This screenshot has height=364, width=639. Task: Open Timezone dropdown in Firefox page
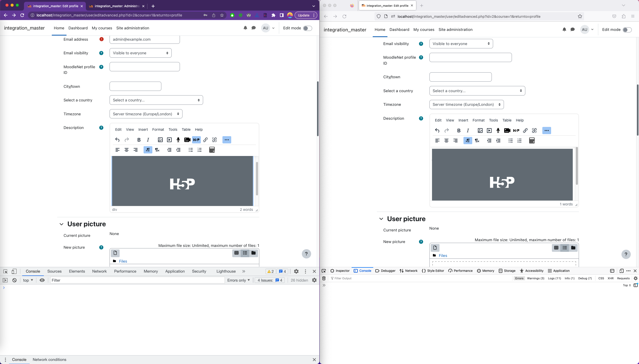467,105
